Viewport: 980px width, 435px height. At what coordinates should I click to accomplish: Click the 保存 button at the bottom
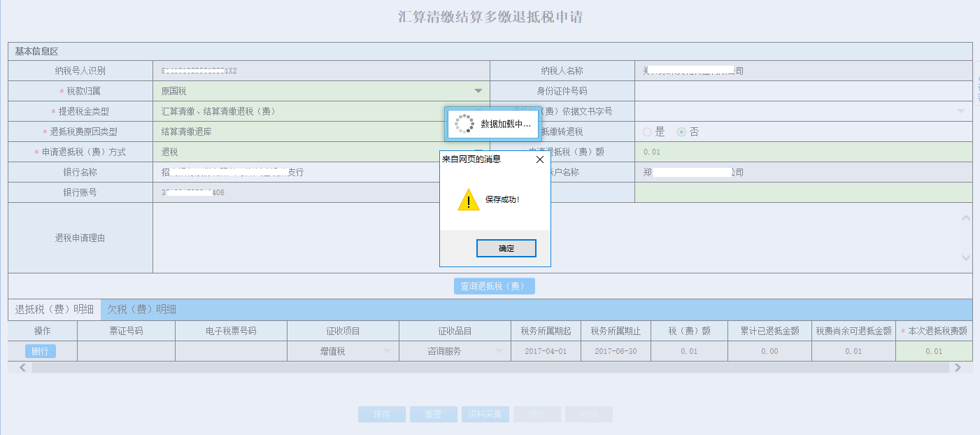(x=381, y=413)
